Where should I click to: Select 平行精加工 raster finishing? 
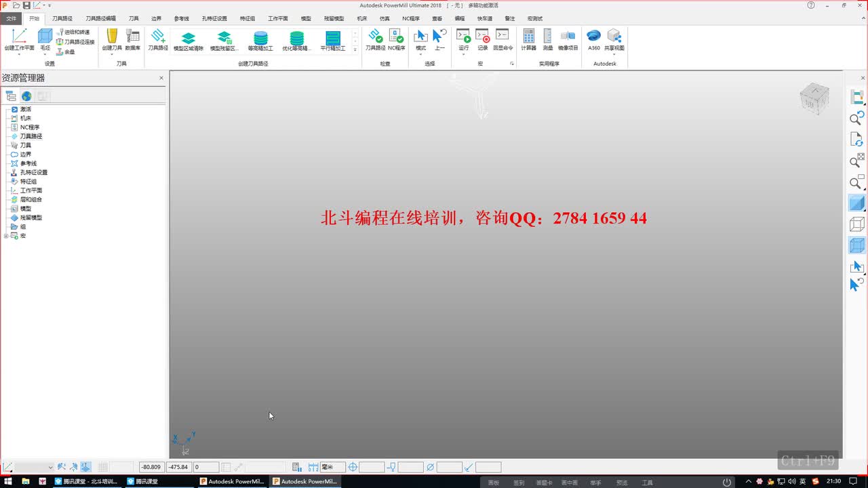click(333, 41)
